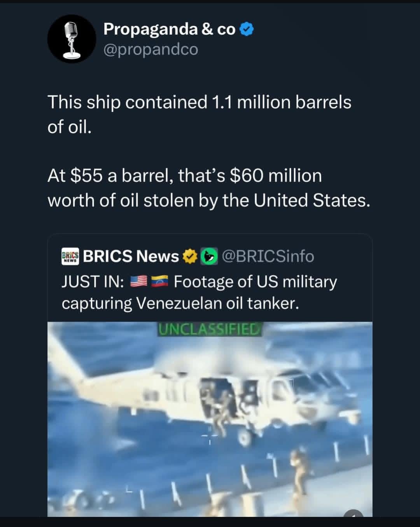Click the US flag emoji
Screen dimensions: 420x527
coord(138,281)
